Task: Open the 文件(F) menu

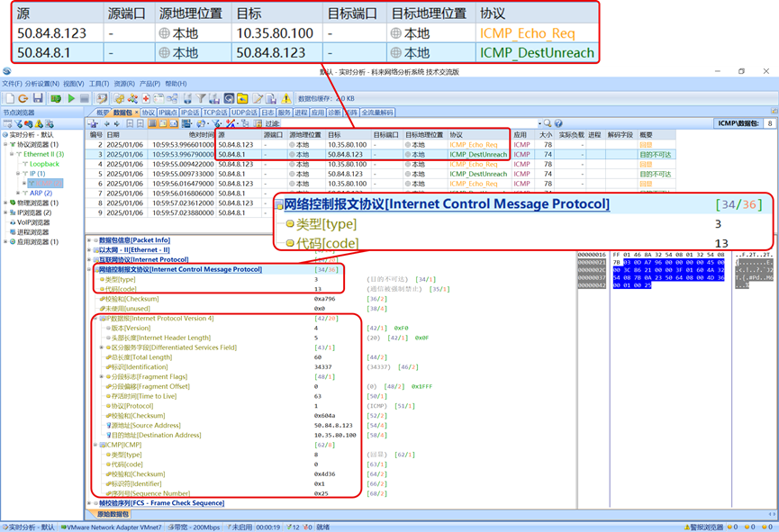Action: pos(12,84)
